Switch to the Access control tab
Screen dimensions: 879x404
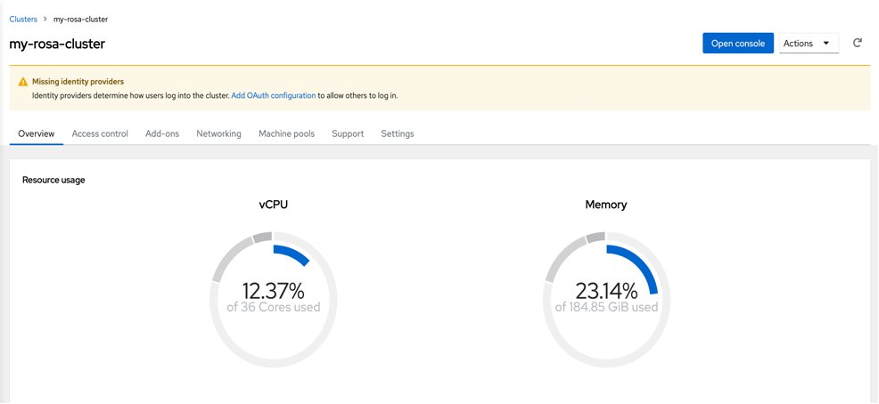(x=100, y=134)
